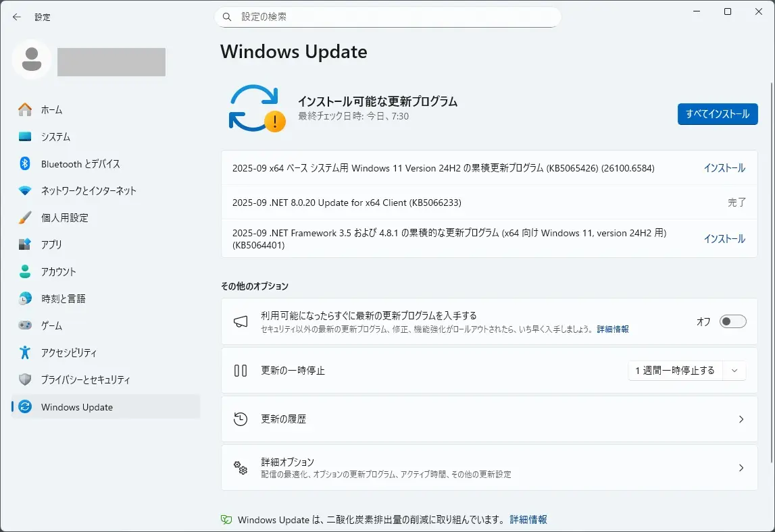Click the Accounts person icon

point(25,271)
